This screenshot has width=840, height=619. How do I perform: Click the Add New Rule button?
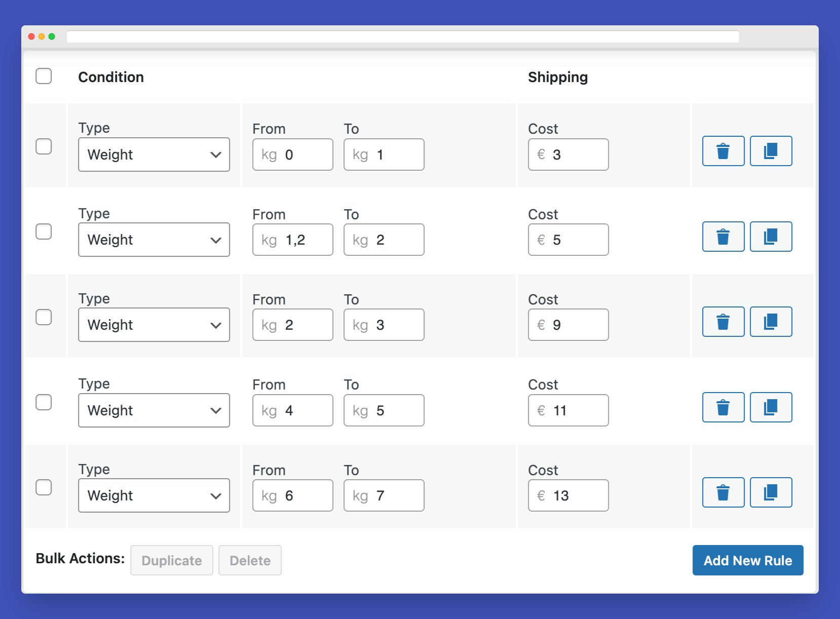click(x=747, y=560)
